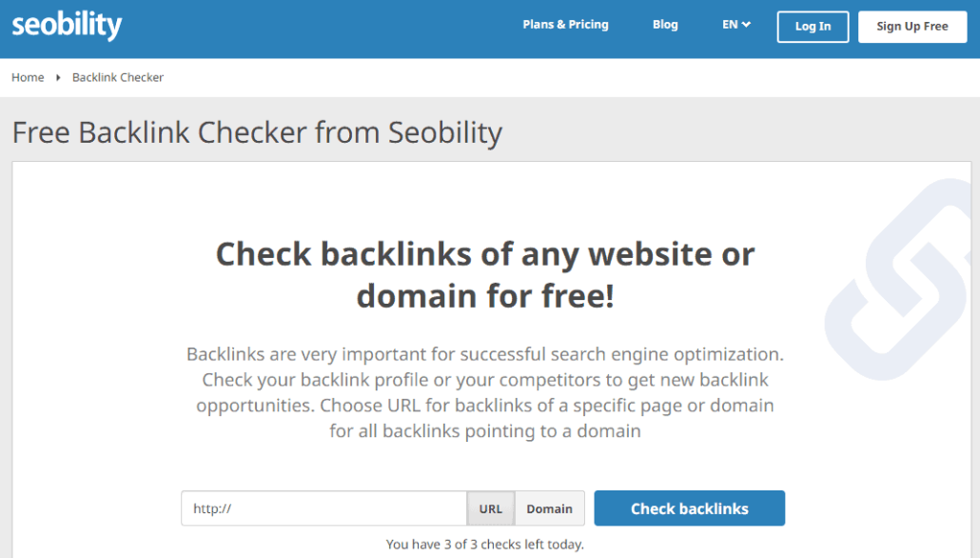Open Plans & Pricing menu item
980x558 pixels.
565,25
